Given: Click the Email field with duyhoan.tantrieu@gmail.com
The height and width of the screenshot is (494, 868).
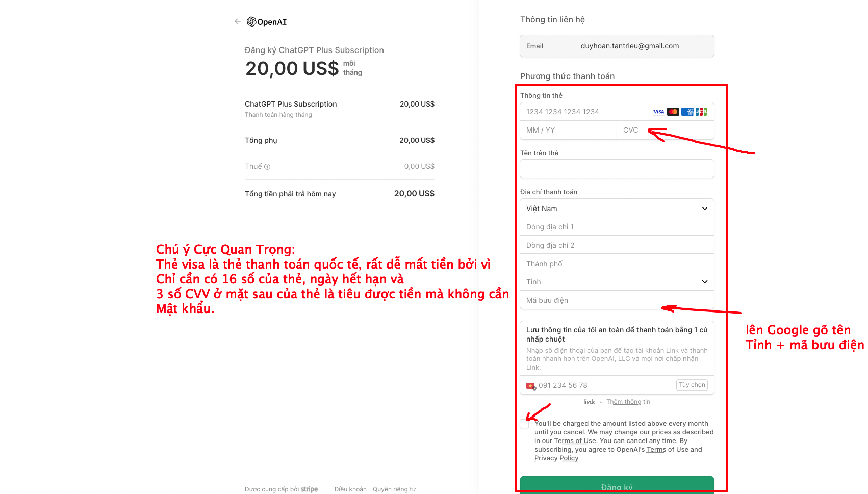Looking at the screenshot, I should click(617, 46).
